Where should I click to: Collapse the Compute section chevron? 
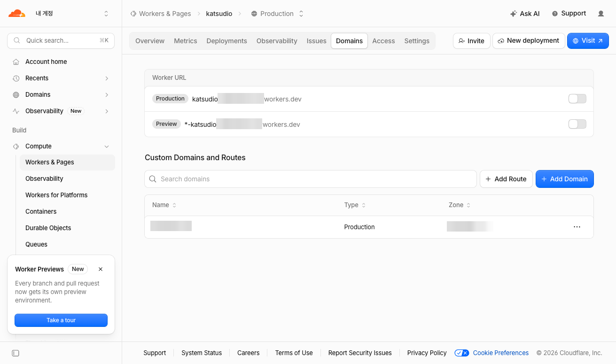coord(107,146)
